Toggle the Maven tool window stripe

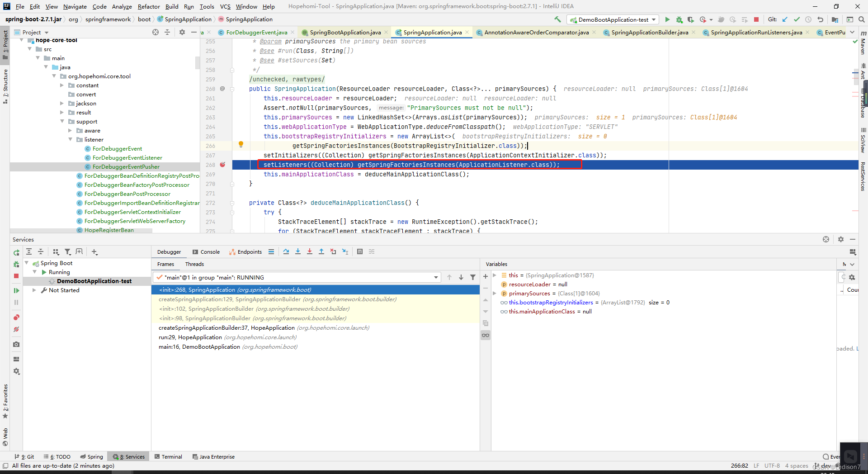[863, 43]
